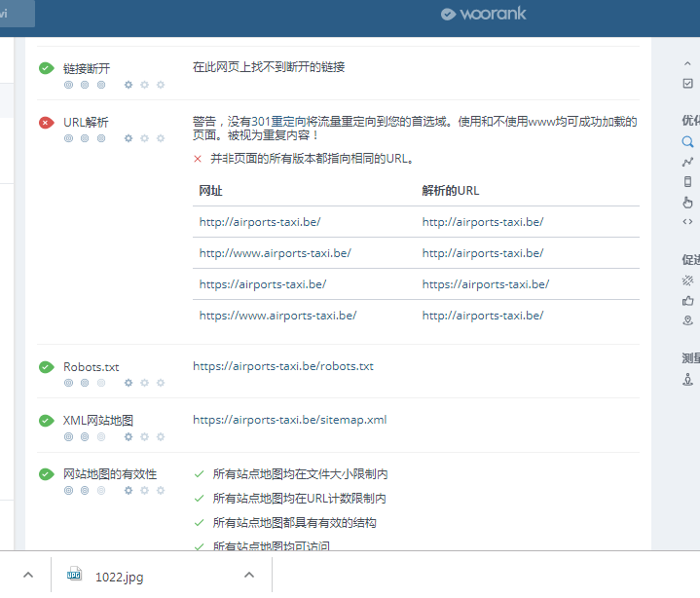The height and width of the screenshot is (598, 700).
Task: Click first target icon under 网站地图的有效性
Action: pos(68,490)
